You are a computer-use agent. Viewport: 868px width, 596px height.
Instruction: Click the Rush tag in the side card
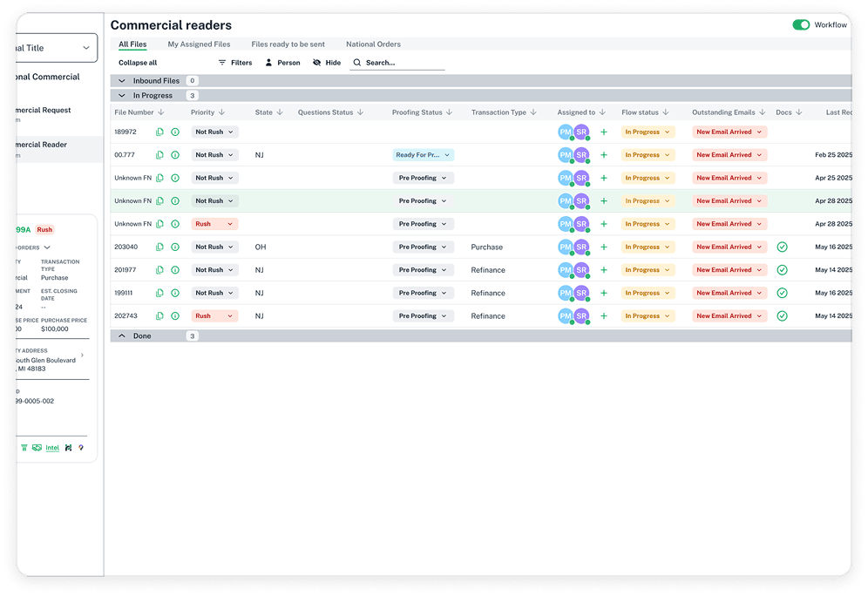point(44,230)
